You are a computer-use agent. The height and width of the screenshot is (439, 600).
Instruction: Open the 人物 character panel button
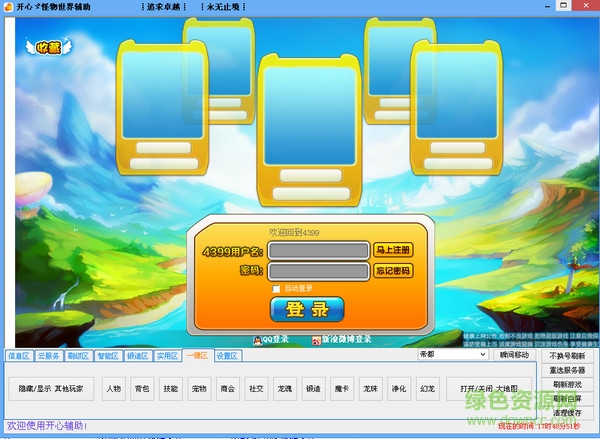point(114,388)
